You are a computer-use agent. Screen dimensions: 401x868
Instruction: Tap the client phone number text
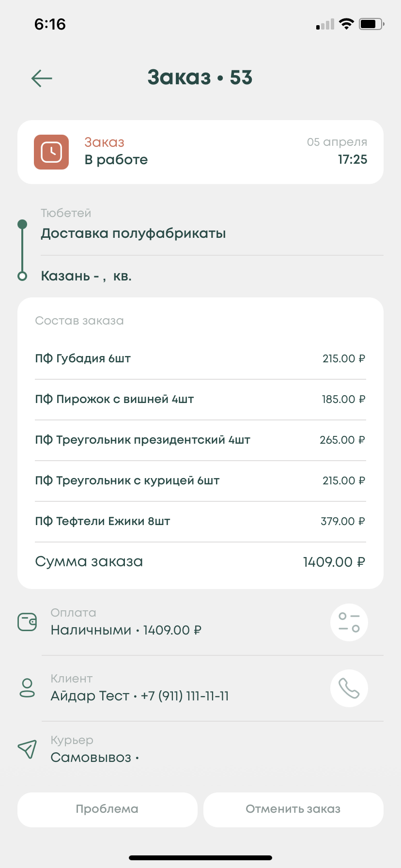click(x=185, y=696)
